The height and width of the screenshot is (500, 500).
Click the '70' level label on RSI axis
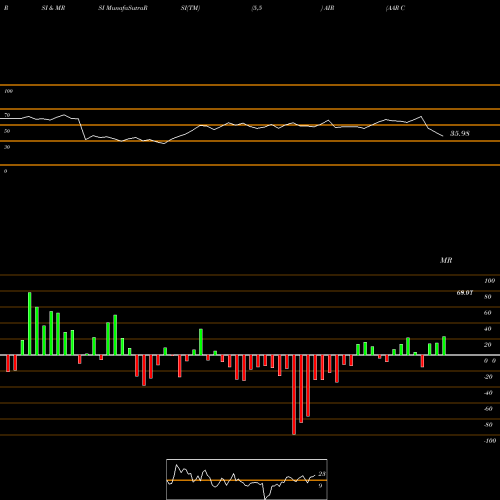[7, 115]
